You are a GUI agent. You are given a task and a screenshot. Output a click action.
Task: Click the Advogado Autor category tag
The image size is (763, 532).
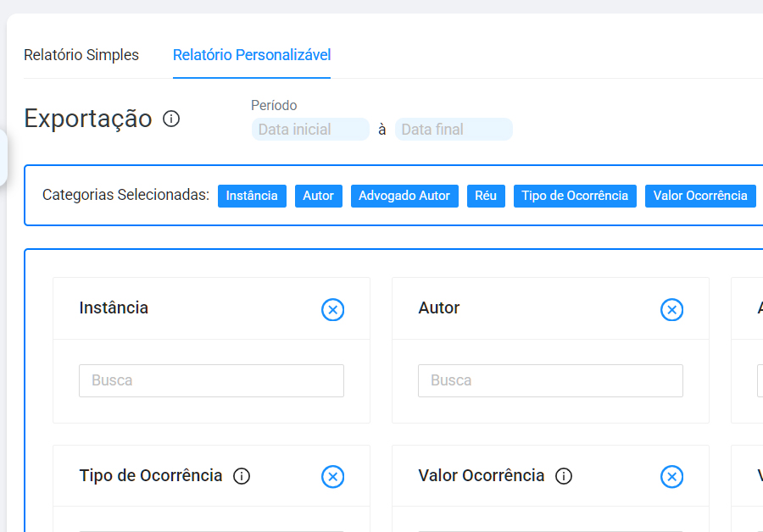coord(404,196)
